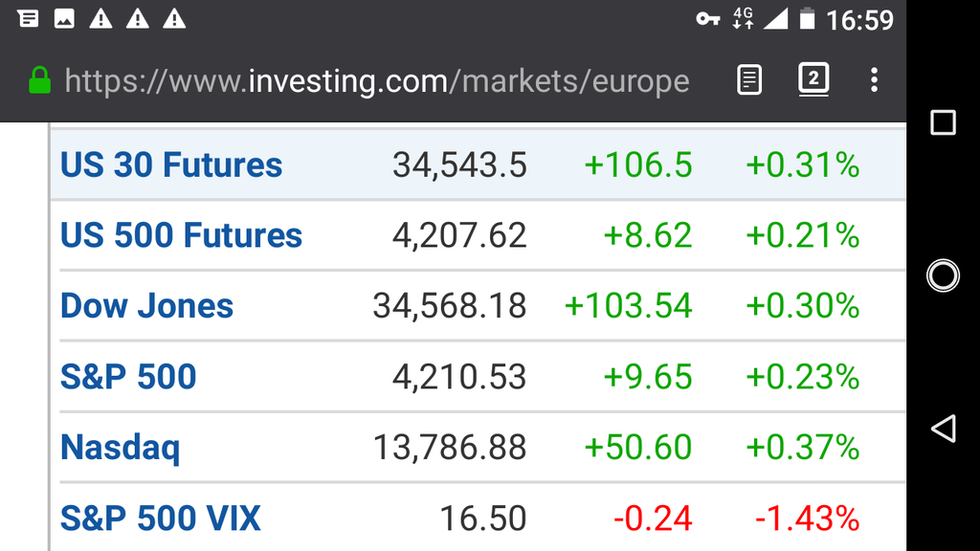
Task: Open the US 30 Futures link
Action: pos(171,165)
